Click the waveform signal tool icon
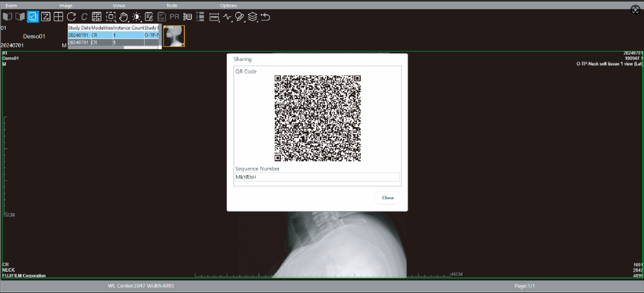Image resolution: width=644 pixels, height=293 pixels. (x=227, y=17)
